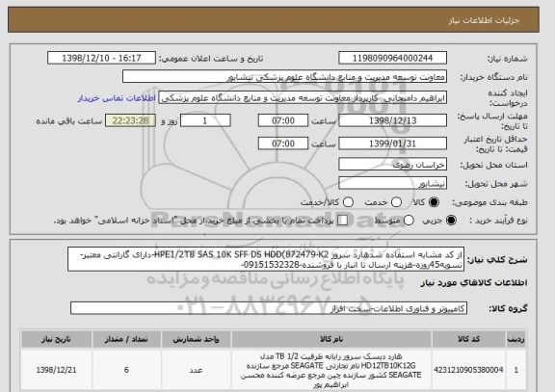
Task: Click the اطلاعات کالاهای مورد نیاز heading
Action: [x=474, y=282]
